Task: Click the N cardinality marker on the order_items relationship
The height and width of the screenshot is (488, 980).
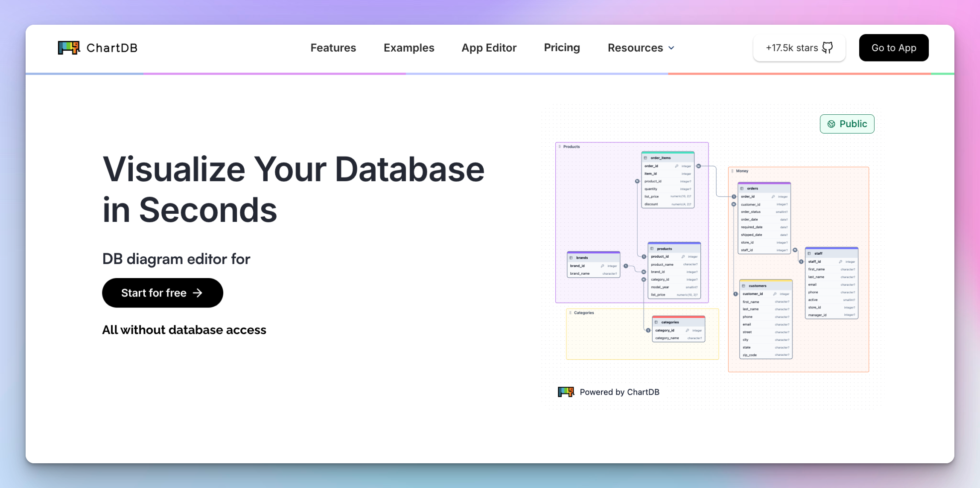Action: [699, 166]
